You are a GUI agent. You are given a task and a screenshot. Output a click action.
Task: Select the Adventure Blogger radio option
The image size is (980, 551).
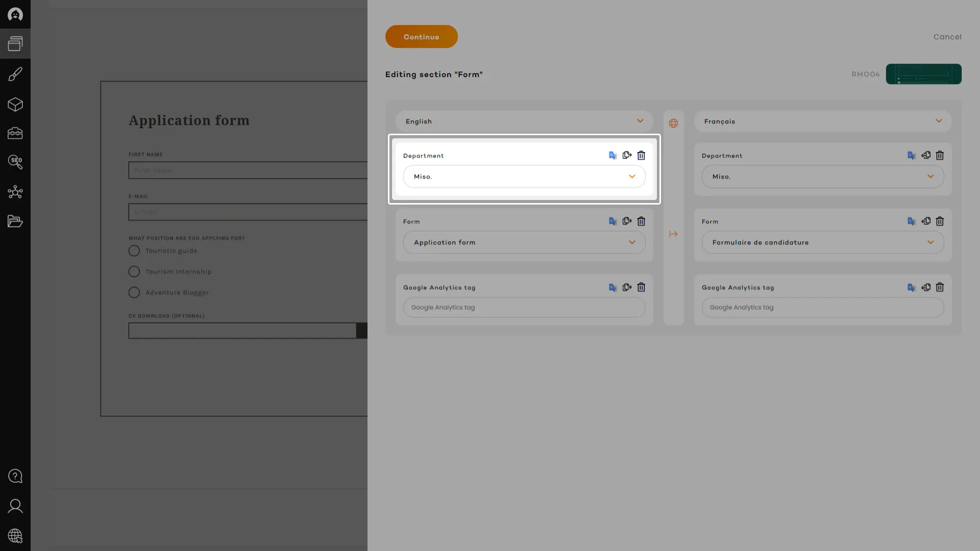tap(134, 293)
